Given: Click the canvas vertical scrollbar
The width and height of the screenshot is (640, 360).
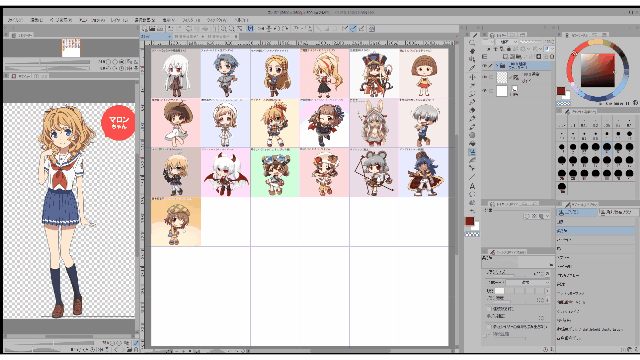Looking at the screenshot, I should pyautogui.click(x=456, y=196).
